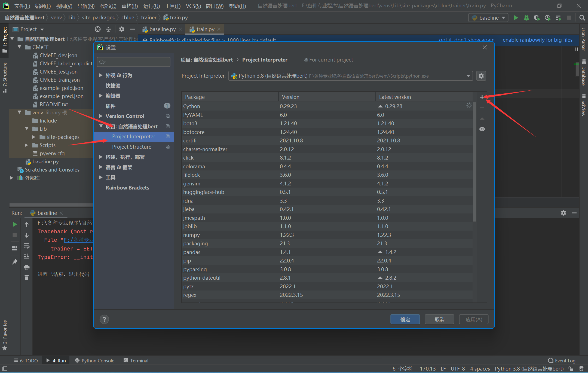Expand 外部库 node in project tree
588x373 pixels.
[x=11, y=178]
